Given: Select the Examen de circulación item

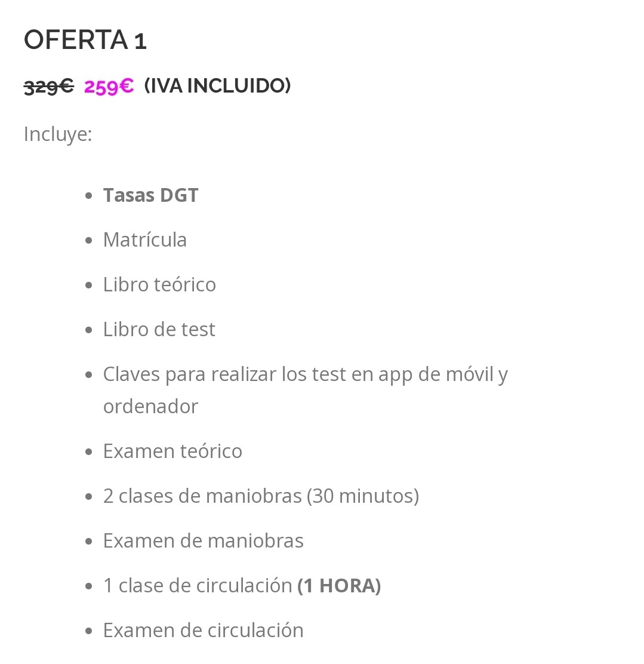Looking at the screenshot, I should [x=204, y=631].
